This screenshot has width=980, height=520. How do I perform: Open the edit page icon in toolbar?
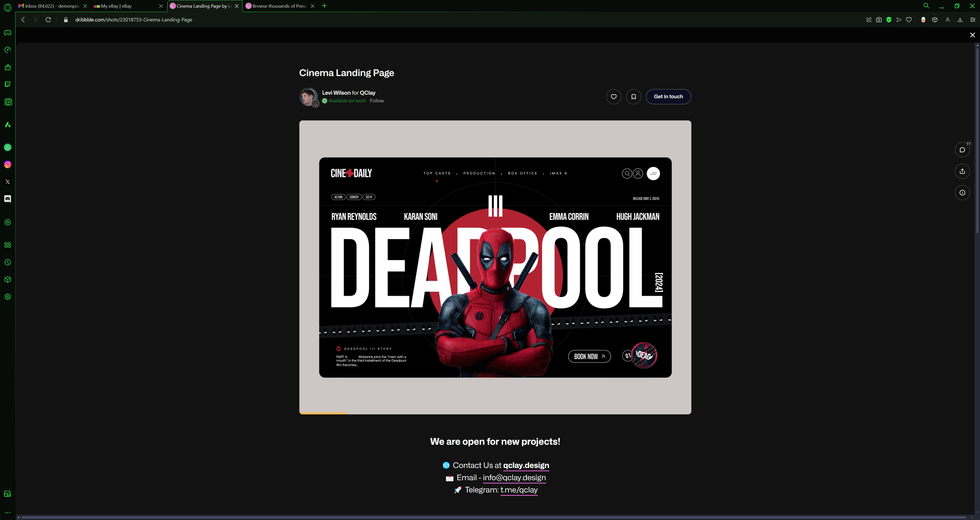click(x=869, y=20)
